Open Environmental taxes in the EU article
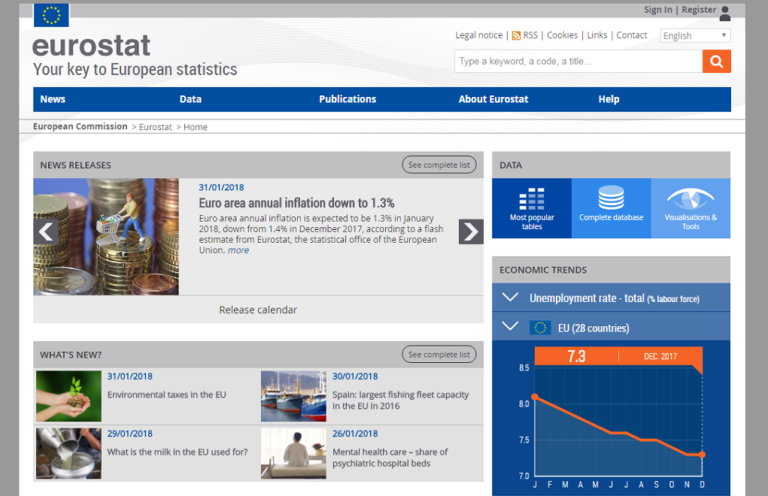The height and width of the screenshot is (496, 768). [x=167, y=395]
